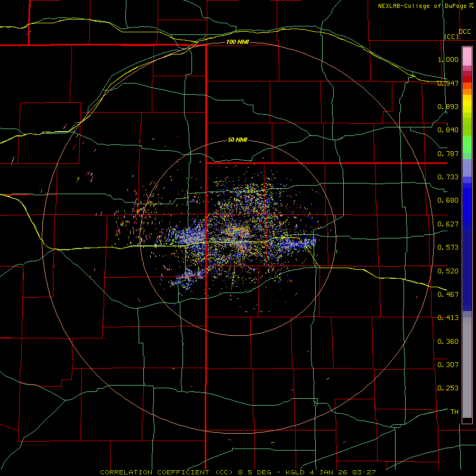
Task: Click the gray lower segment of color bar
Action: tap(467, 368)
